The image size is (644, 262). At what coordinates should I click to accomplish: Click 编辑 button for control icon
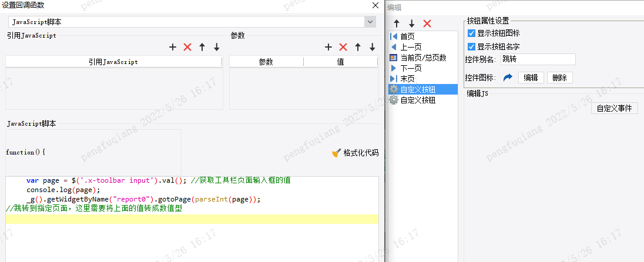point(531,78)
